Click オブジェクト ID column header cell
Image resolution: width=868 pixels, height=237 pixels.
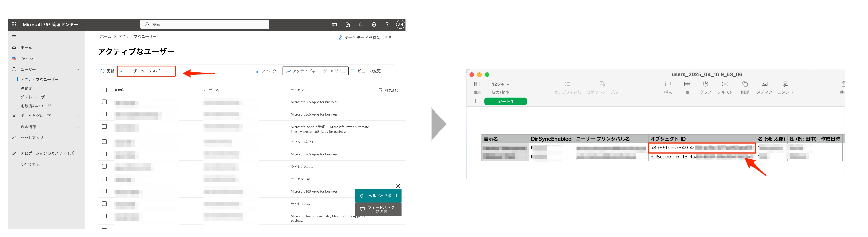tap(702, 139)
